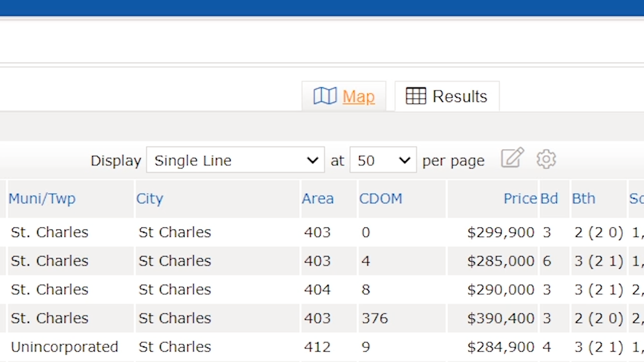Select the row with CDOM 376
The width and height of the screenshot is (644, 362).
[374, 318]
